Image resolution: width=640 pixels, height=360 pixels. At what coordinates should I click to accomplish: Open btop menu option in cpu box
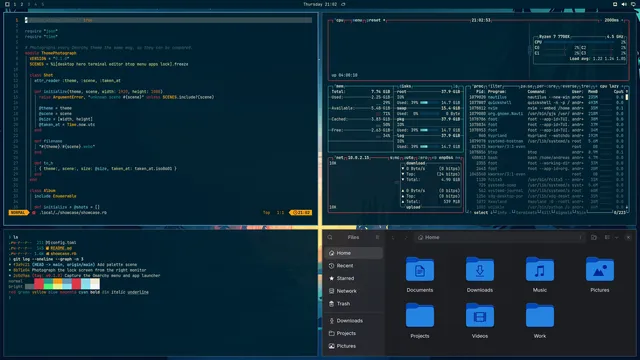click(x=357, y=20)
